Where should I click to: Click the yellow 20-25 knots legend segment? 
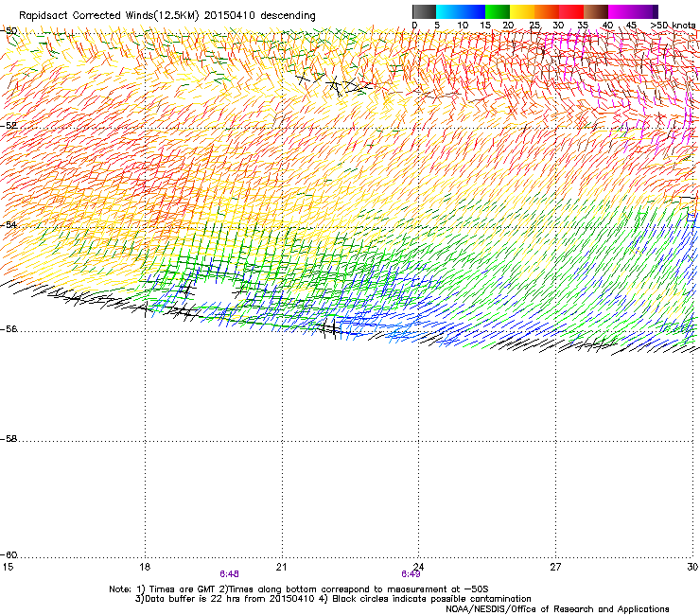click(x=522, y=11)
